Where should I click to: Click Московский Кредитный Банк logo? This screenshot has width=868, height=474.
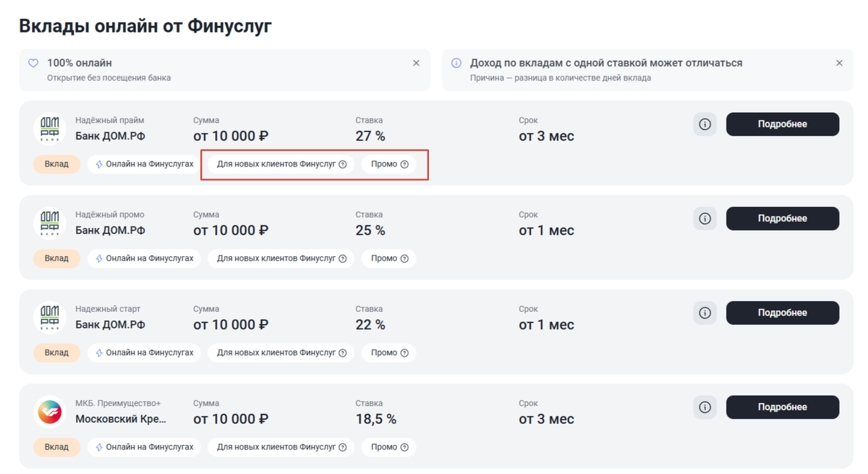tap(50, 412)
